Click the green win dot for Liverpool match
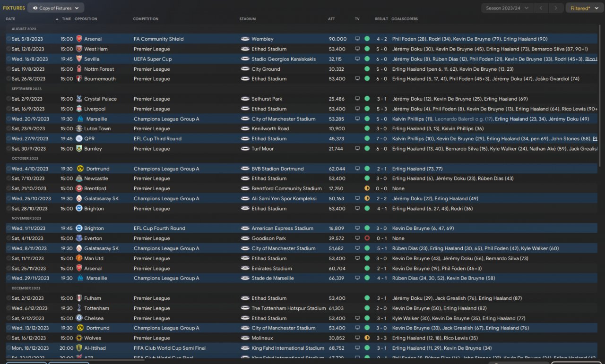Screen dimensions: 605x364 pyautogui.click(x=367, y=109)
